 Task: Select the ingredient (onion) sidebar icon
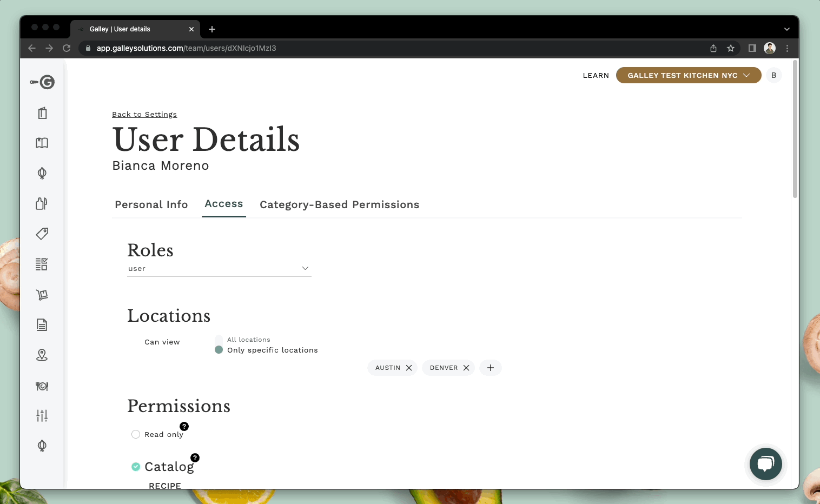click(x=42, y=173)
